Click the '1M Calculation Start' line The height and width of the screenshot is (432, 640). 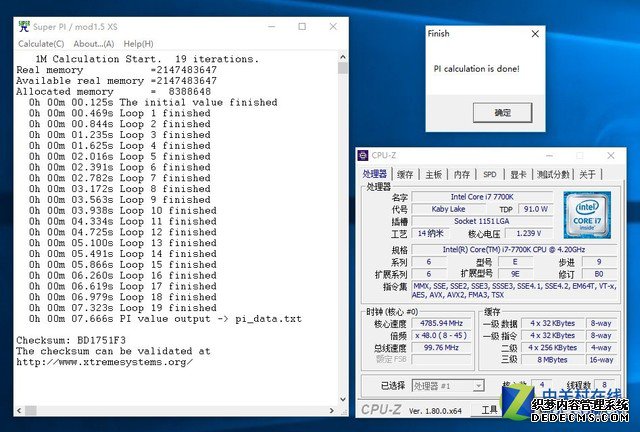tap(147, 59)
